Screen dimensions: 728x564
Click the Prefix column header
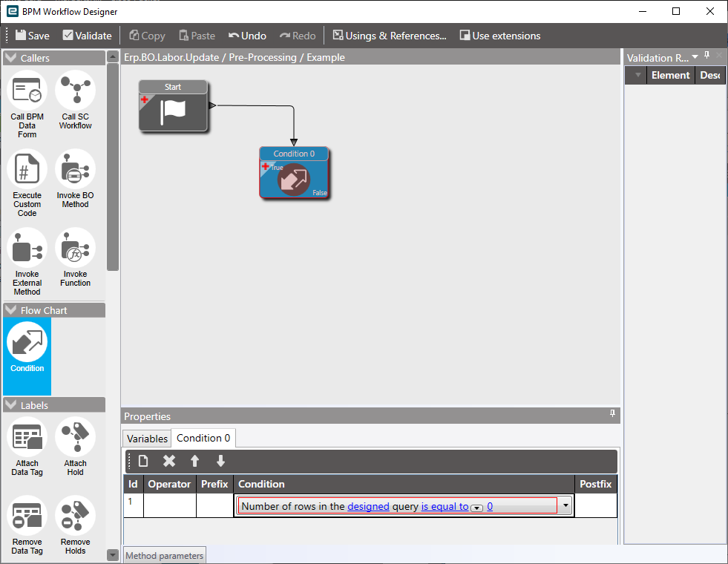[214, 484]
